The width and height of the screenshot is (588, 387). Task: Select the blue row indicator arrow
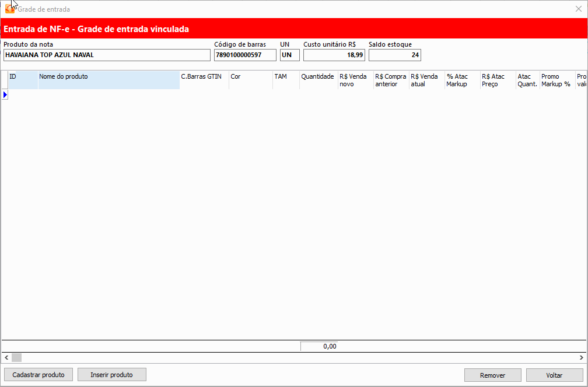(5, 94)
